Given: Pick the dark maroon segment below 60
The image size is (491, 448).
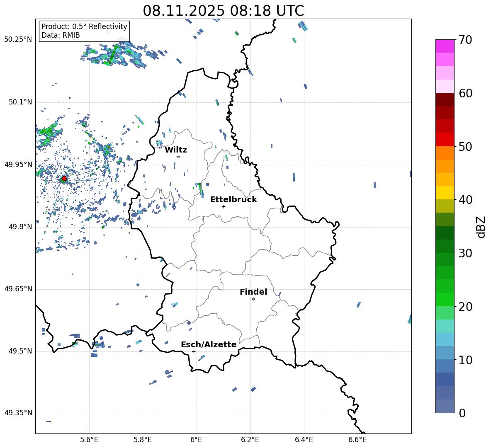Looking at the screenshot, I should [x=445, y=99].
